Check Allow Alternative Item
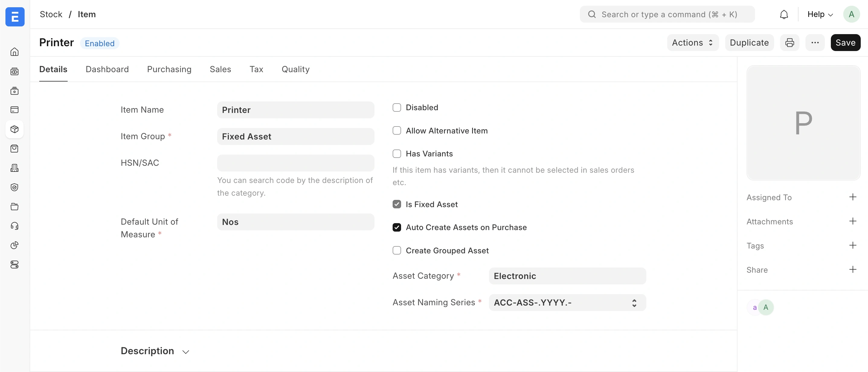This screenshot has height=372, width=868. tap(397, 130)
